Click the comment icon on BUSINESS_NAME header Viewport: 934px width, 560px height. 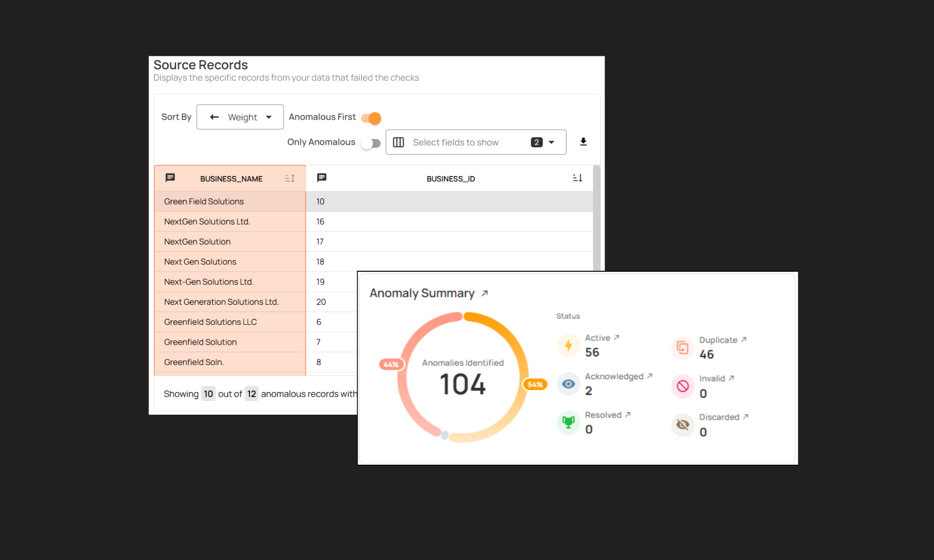170,178
